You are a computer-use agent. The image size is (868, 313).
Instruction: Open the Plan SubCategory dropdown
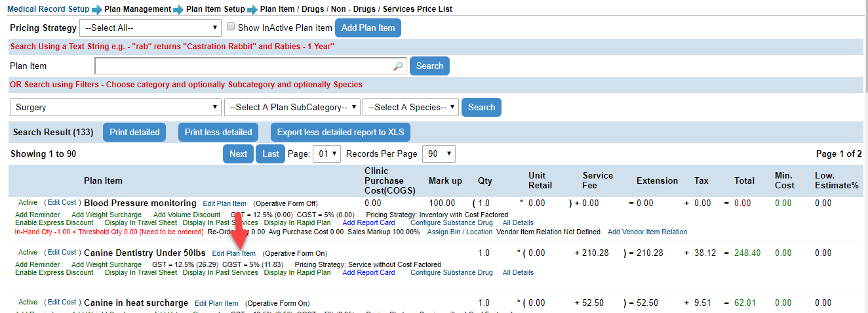[x=292, y=107]
